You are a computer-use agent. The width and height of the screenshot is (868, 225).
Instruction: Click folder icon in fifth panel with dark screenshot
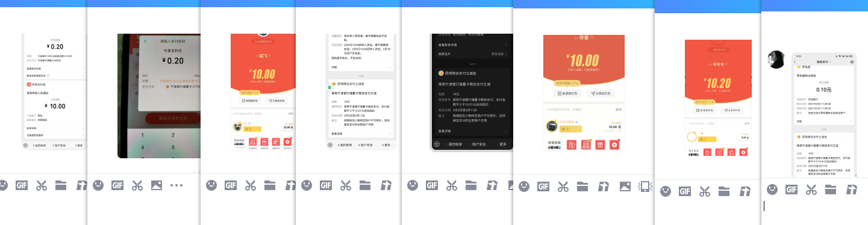click(x=471, y=185)
